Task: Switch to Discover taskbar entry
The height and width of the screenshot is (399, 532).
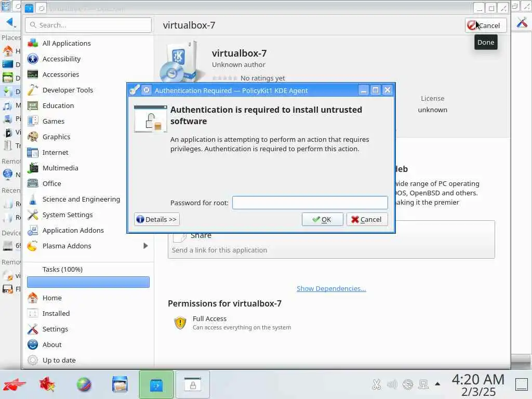Action: pyautogui.click(x=156, y=385)
